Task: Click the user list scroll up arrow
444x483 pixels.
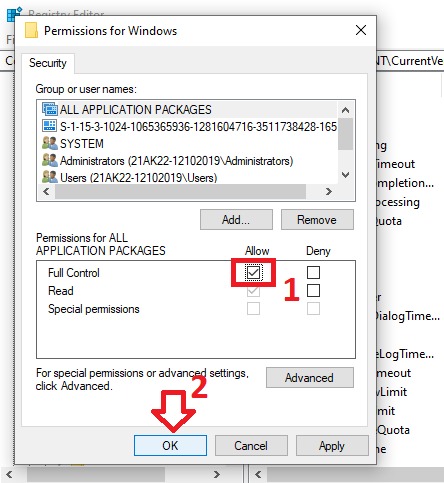Action: [x=346, y=110]
